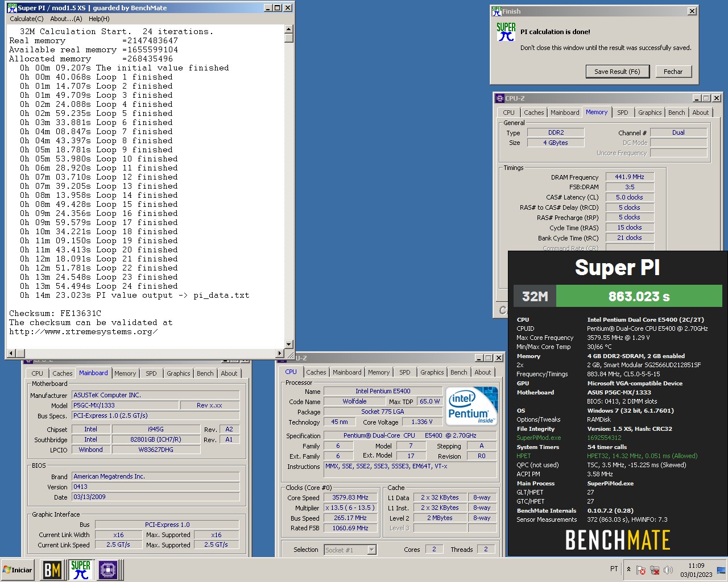Open the CPU-Z taskbar icon
This screenshot has height=582, width=728.
[108, 569]
